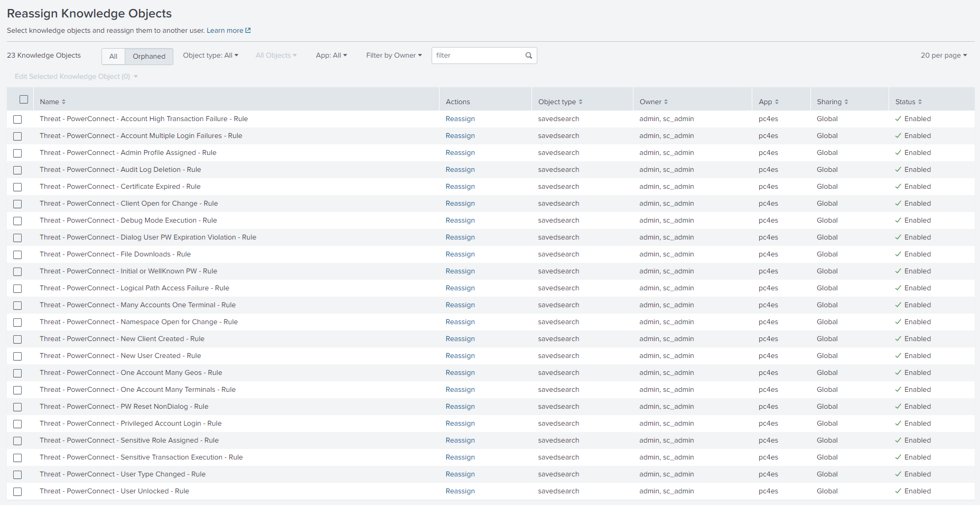Sort table by Owner column arrows
Screen dimensions: 980x505
pos(666,102)
